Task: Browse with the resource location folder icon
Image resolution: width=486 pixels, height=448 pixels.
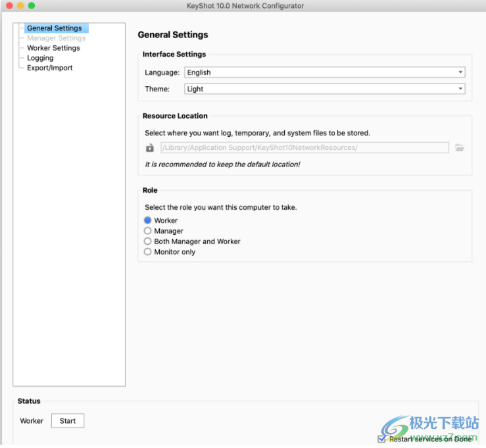Action: point(459,147)
